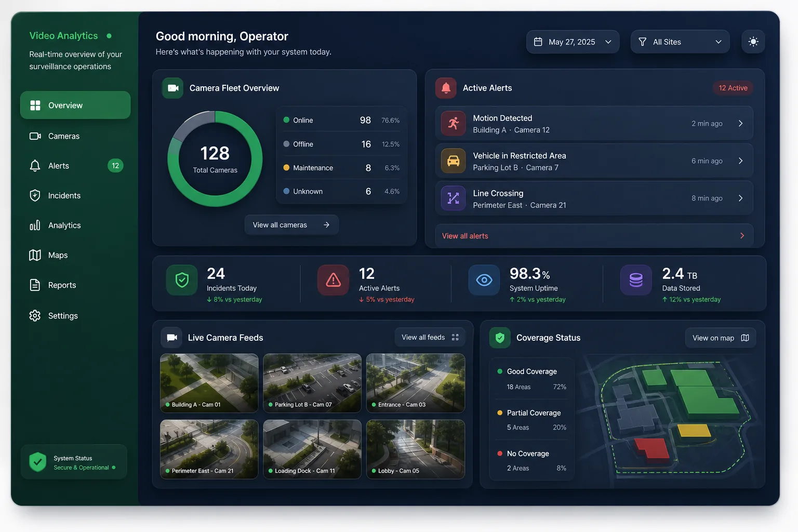Open Lobby - Cam 05 feed thumbnail
Screen dimensions: 798x532
(416, 449)
